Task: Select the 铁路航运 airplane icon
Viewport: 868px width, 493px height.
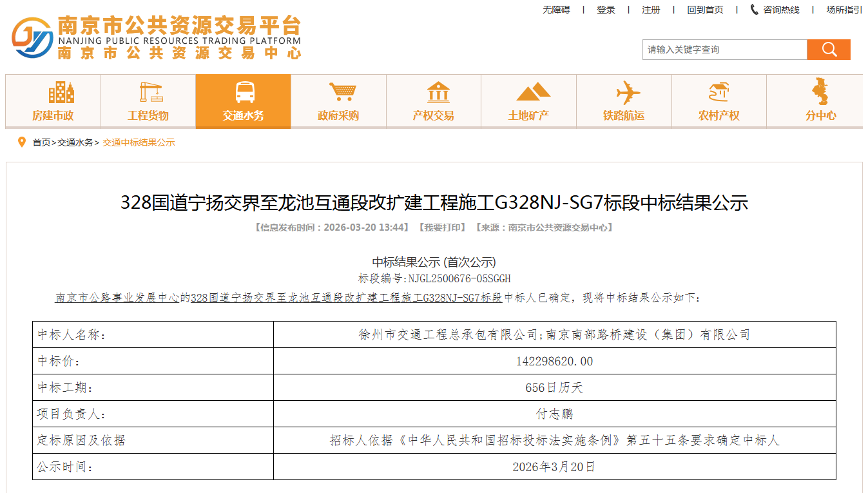Action: coord(627,92)
